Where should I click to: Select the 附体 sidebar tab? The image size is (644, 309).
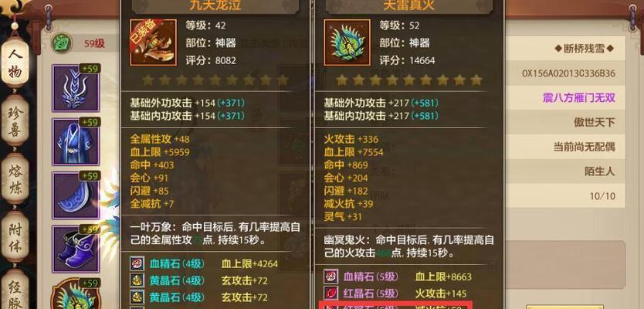[x=15, y=236]
